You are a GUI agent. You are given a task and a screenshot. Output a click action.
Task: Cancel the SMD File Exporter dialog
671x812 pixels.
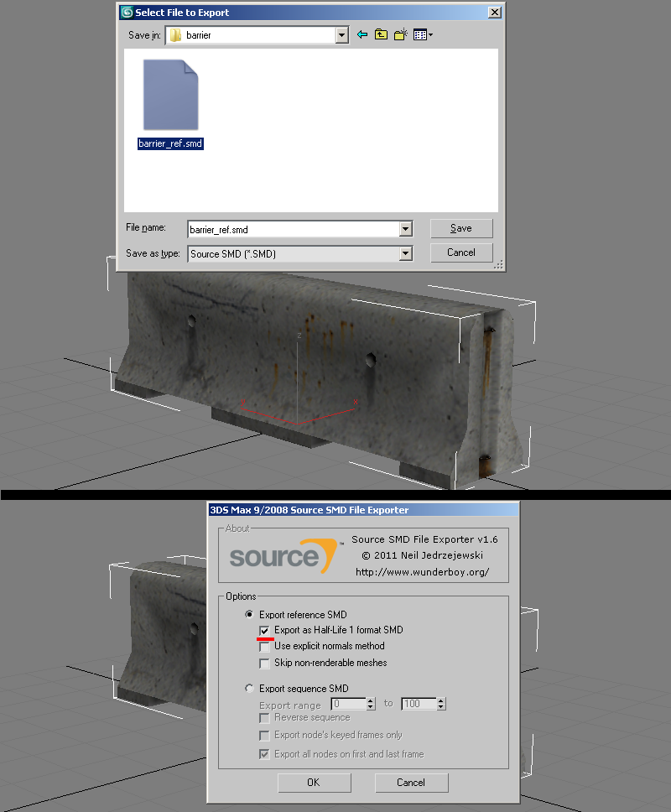(x=411, y=783)
